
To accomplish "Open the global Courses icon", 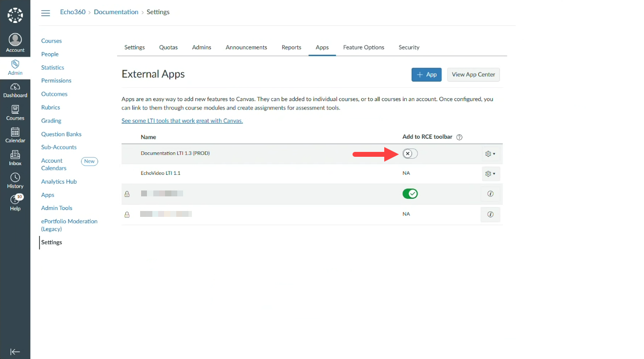I will point(15,113).
